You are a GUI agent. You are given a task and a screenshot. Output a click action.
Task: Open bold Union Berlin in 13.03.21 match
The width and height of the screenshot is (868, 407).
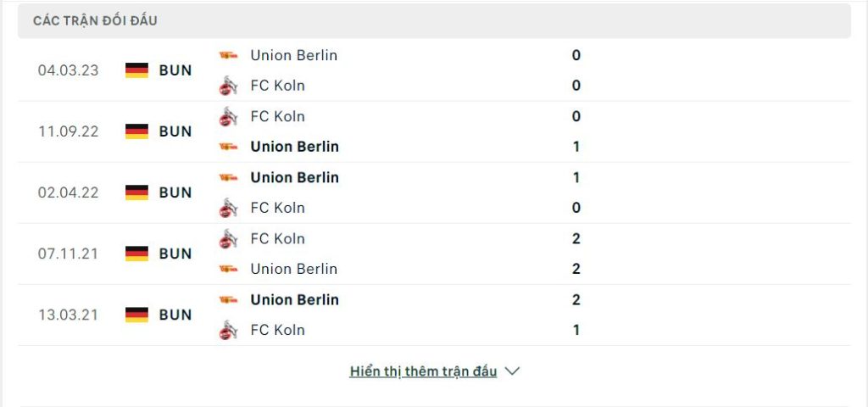[x=294, y=299]
